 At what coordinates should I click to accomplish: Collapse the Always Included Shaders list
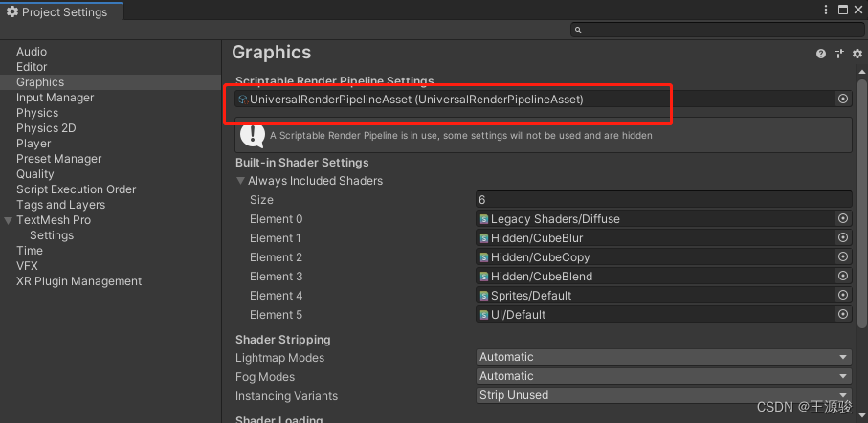241,181
